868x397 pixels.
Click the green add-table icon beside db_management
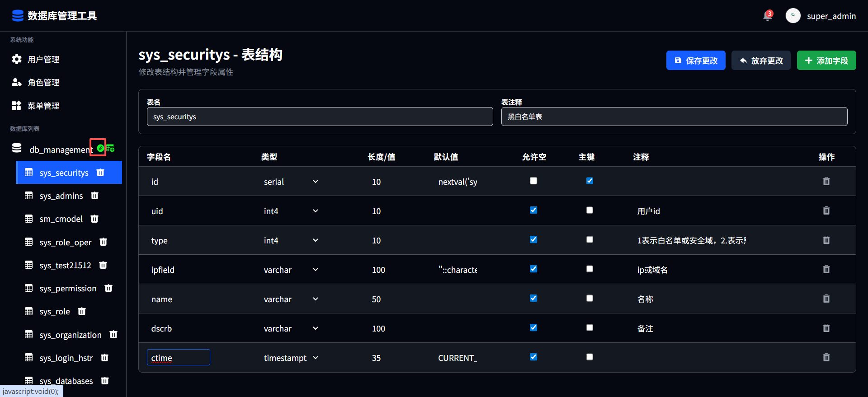pos(110,149)
